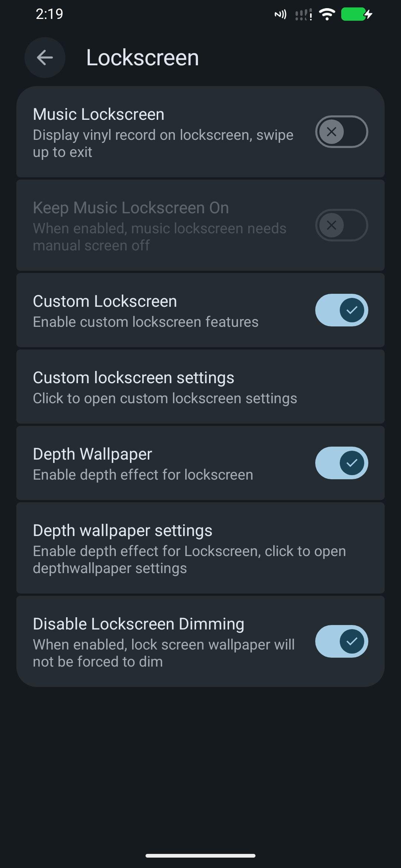Image resolution: width=401 pixels, height=868 pixels.
Task: Tap the 2:19 clock in status bar
Action: click(49, 14)
